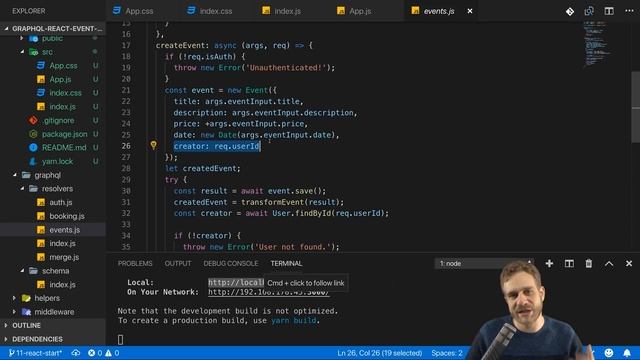Click the lightbulb quick fix icon
The image size is (640, 360).
tap(153, 145)
